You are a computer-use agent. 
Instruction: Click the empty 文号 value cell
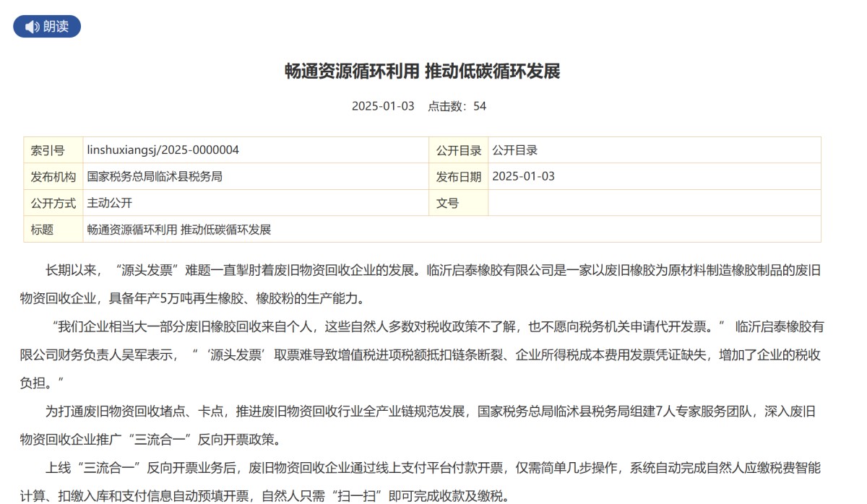click(655, 203)
